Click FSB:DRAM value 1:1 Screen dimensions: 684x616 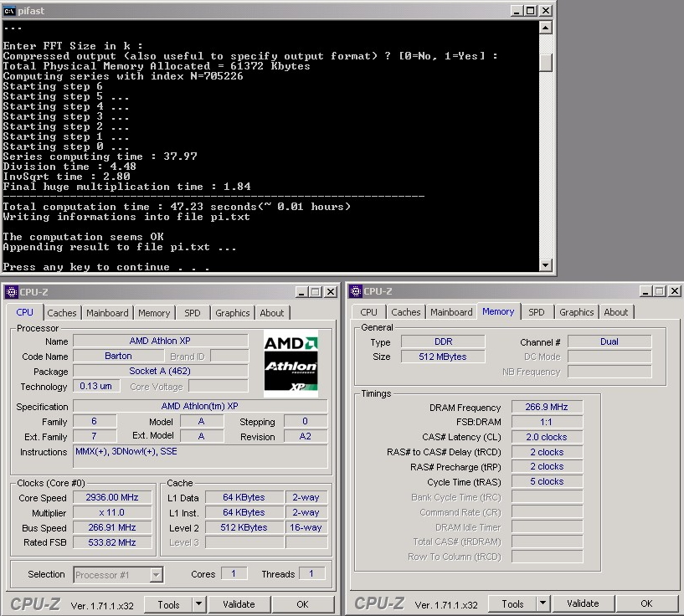tap(547, 422)
